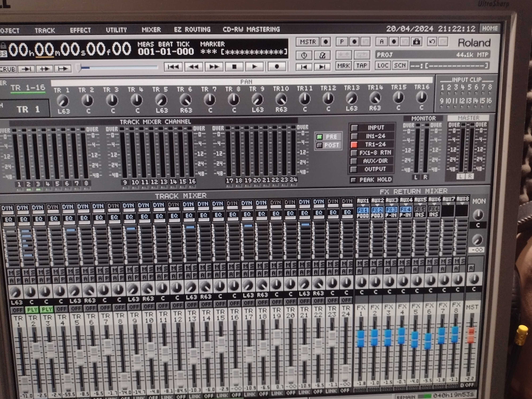
Task: Open the EFFECT menu
Action: click(80, 30)
